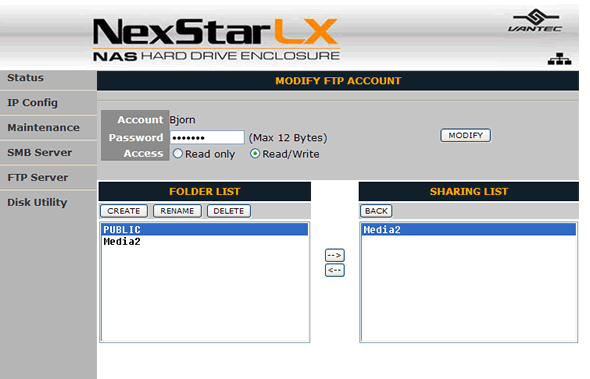Select the Read only access radio
590x379 pixels.
178,154
